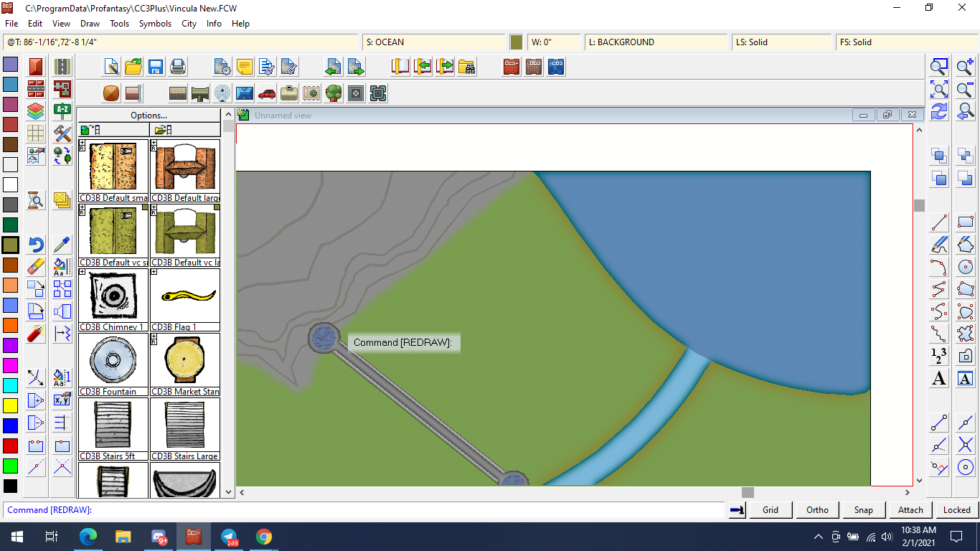The image size is (980, 551).
Task: Expand plus on CD3B Flag 1 symbol
Action: pos(154,272)
